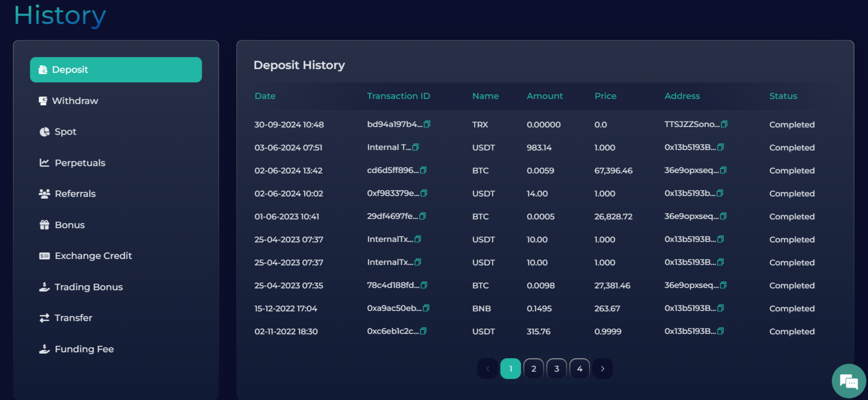Image resolution: width=868 pixels, height=400 pixels.
Task: Switch to Spot history
Action: click(x=65, y=132)
